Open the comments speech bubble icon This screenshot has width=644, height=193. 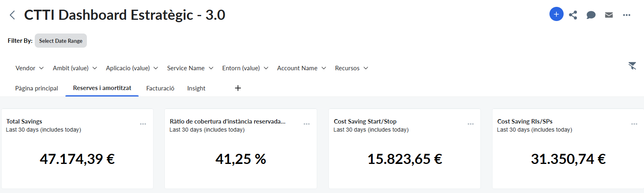pyautogui.click(x=591, y=15)
